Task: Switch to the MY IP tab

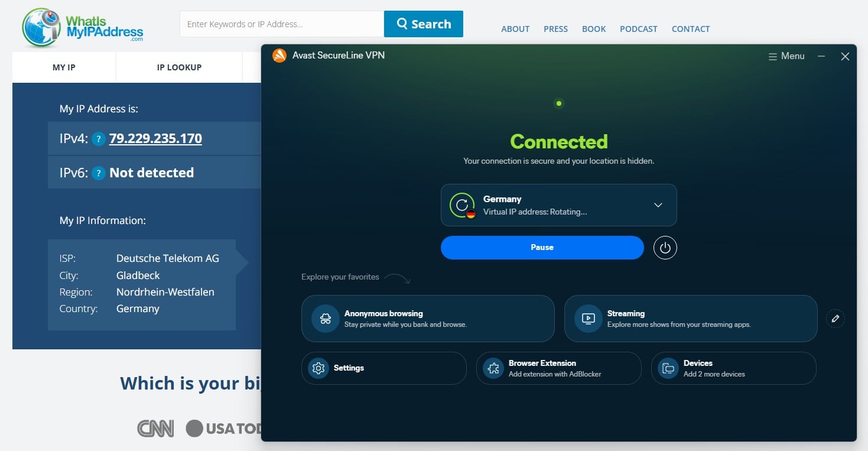Action: pyautogui.click(x=64, y=67)
